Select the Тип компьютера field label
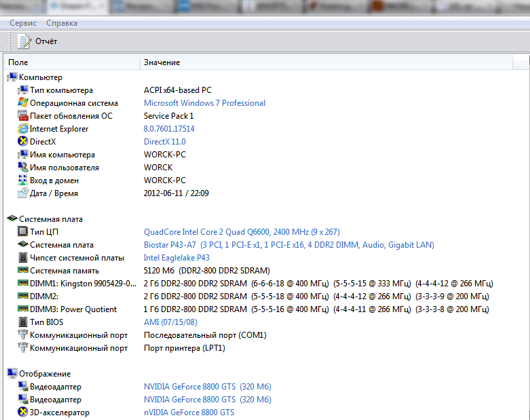530x420 pixels. 61,90
